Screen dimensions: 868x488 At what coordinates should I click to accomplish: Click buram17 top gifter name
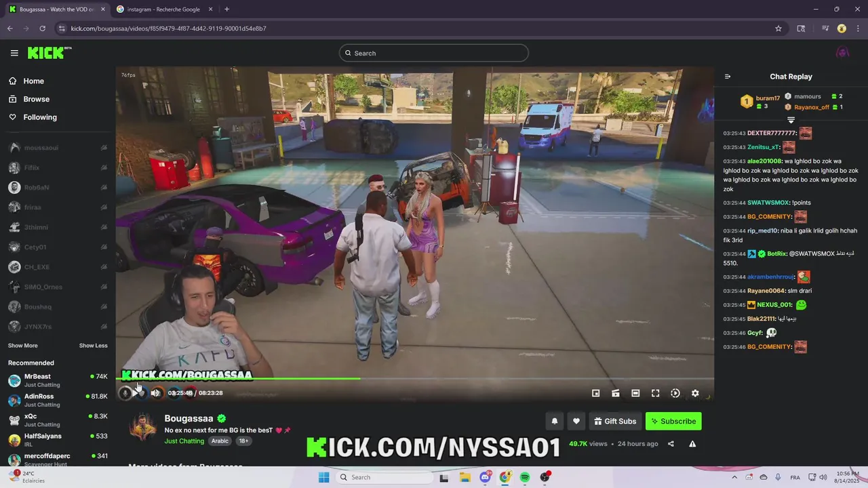coord(768,98)
